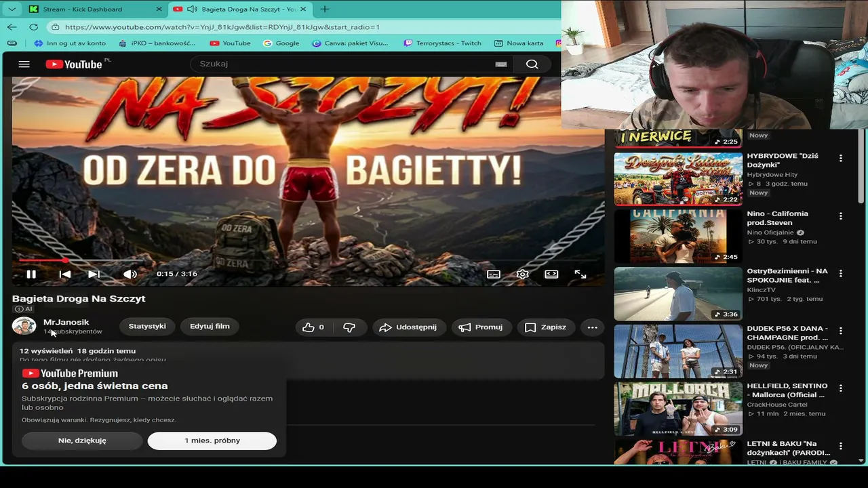Open the HYBRYDOWE Dziś Dożynki thumbnail
This screenshot has height=488, width=868.
tap(678, 178)
